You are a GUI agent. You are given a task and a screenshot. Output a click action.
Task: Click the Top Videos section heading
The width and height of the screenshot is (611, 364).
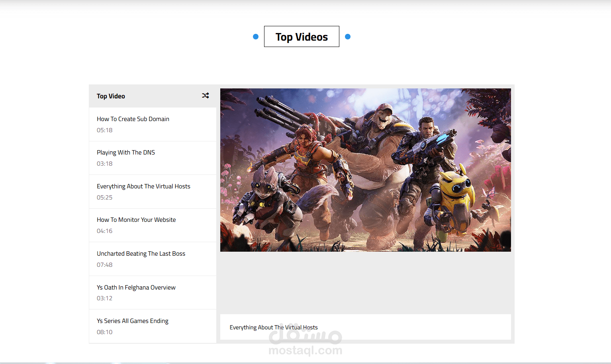[x=302, y=37]
